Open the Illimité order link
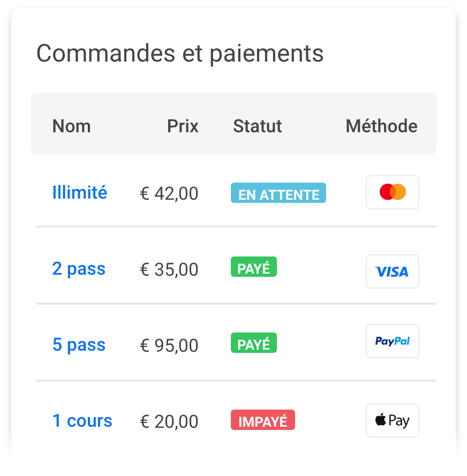Screen dimensions: 467x476 tap(80, 192)
